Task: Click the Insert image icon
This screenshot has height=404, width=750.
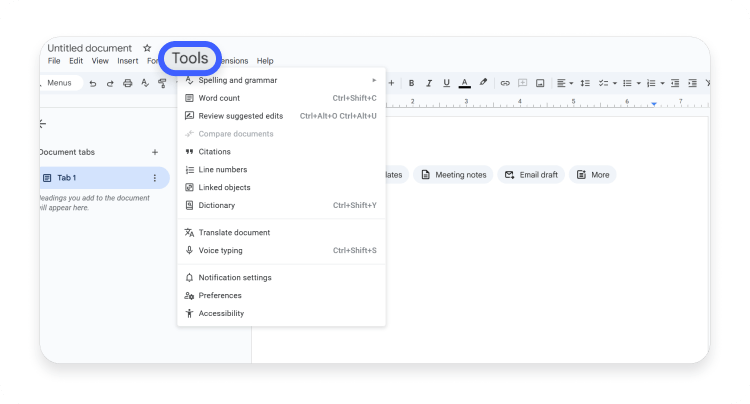Action: (x=540, y=83)
